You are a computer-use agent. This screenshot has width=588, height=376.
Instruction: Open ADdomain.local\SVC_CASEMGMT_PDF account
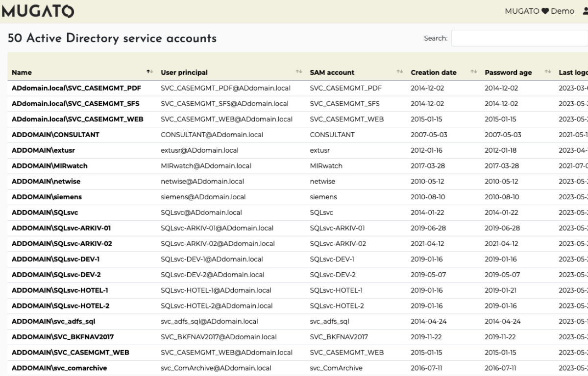[x=77, y=88]
